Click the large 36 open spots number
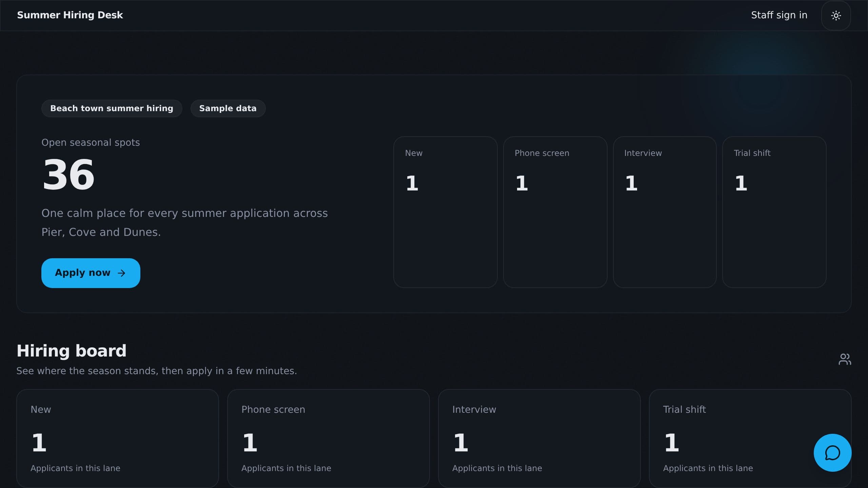The height and width of the screenshot is (488, 868). click(x=68, y=175)
